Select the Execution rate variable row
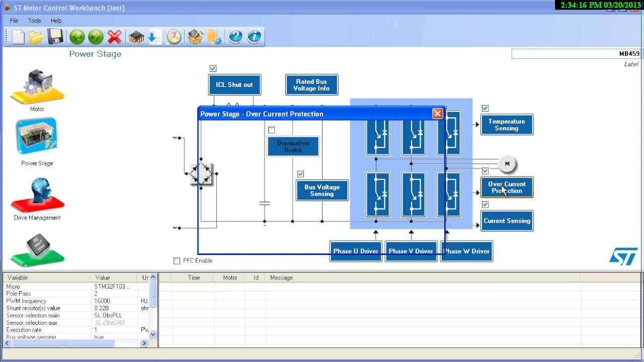 click(77, 330)
